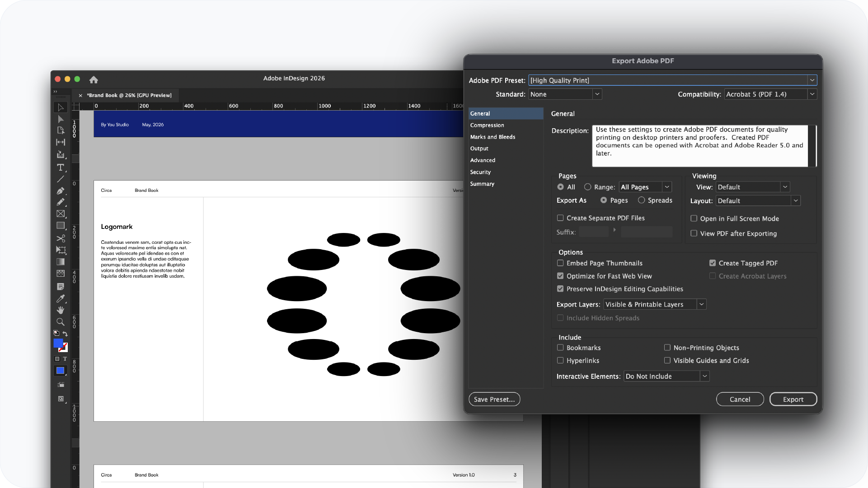
Task: Select the Rectangle Frame tool
Action: point(61,214)
